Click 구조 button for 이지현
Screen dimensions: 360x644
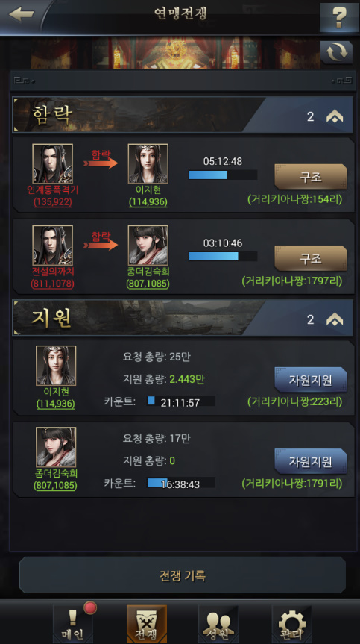310,177
